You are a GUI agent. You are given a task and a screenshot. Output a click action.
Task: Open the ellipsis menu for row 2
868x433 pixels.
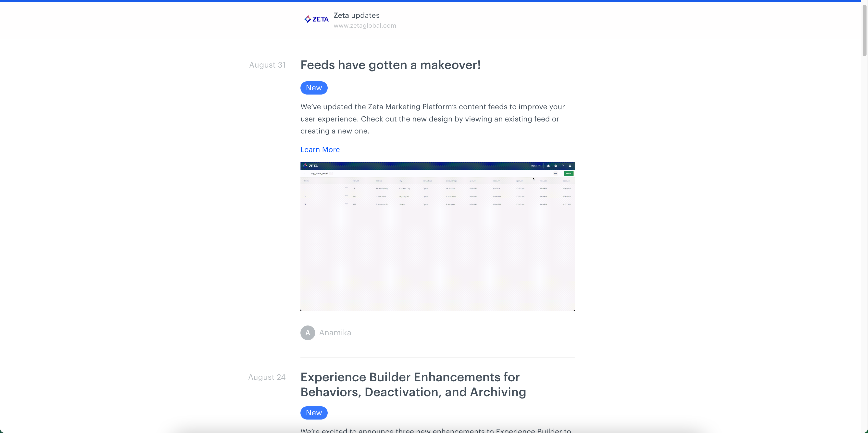pyautogui.click(x=346, y=196)
